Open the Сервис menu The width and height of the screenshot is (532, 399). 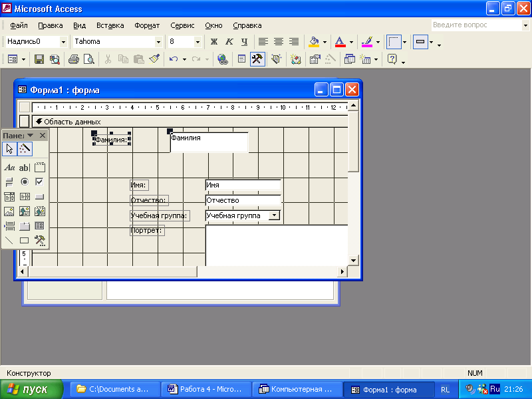coord(182,25)
